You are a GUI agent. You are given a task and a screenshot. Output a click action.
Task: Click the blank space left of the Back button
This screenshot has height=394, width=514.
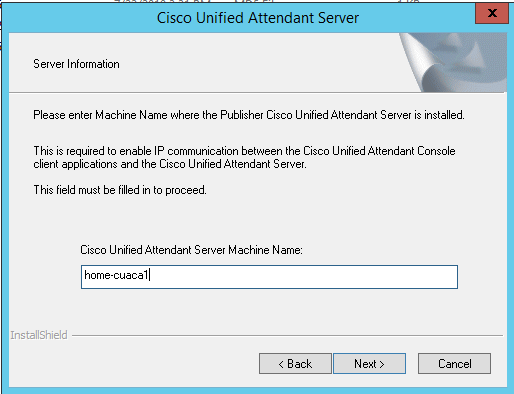[133, 363]
